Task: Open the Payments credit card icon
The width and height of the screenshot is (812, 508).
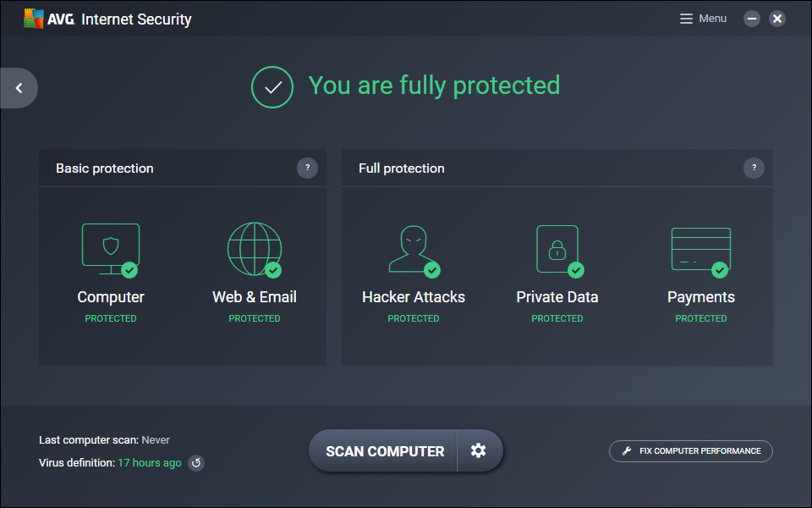Action: (x=700, y=249)
